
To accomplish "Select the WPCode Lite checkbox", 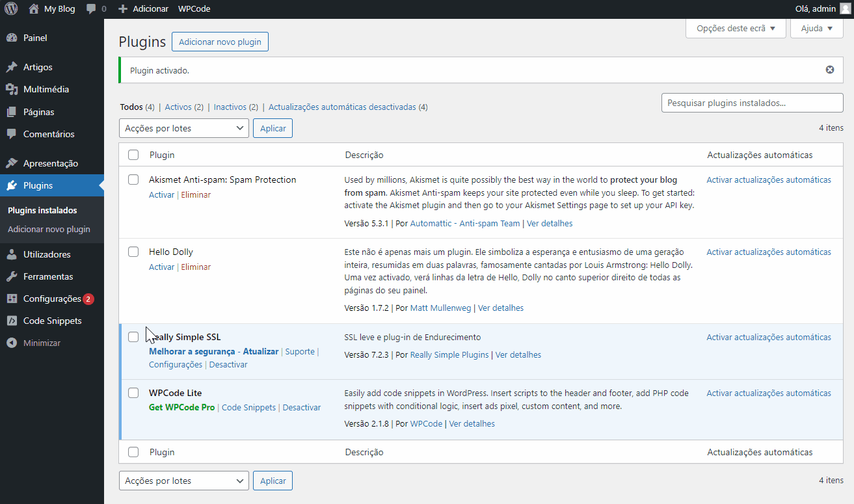I will [x=133, y=393].
